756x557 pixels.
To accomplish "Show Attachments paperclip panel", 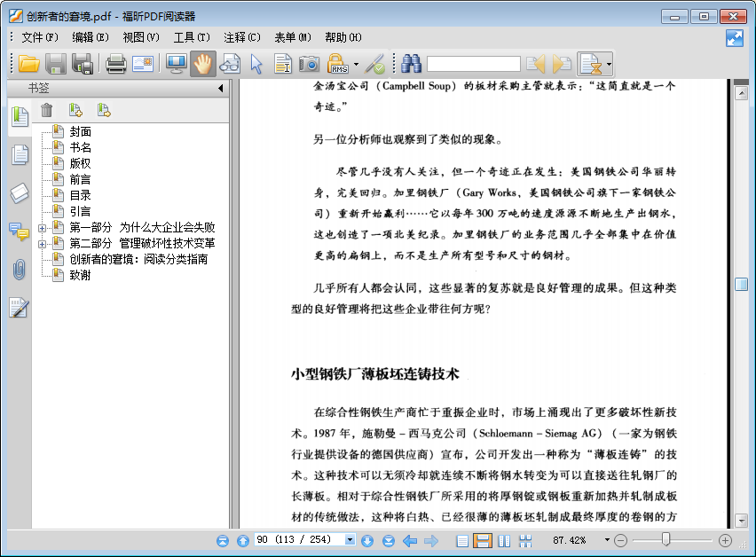I will [19, 270].
